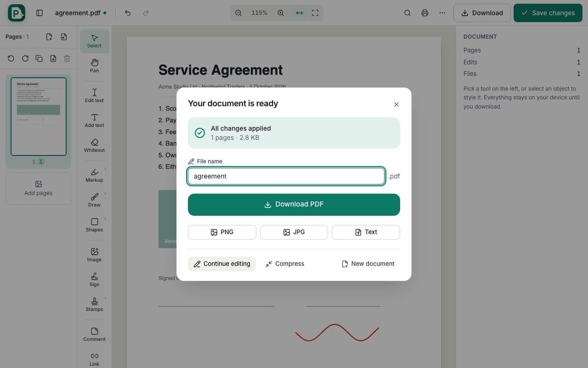This screenshot has height=368, width=588.
Task: Click Compress option
Action: 285,264
